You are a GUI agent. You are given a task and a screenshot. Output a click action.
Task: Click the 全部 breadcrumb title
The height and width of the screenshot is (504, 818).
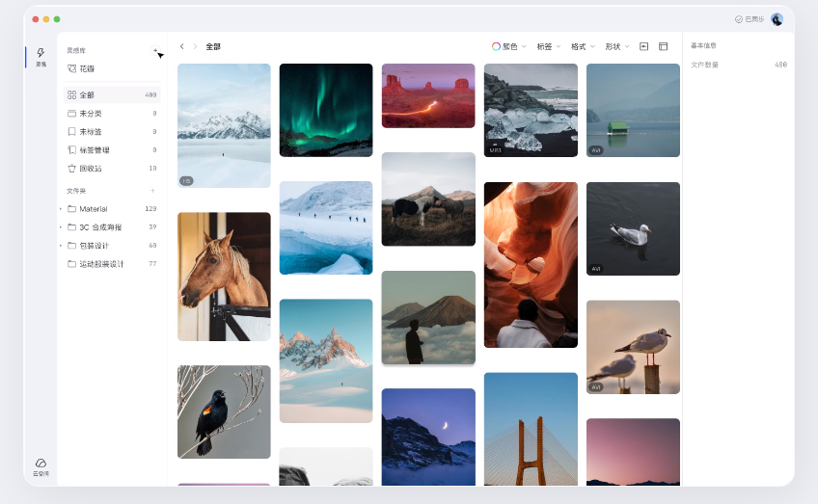[213, 46]
